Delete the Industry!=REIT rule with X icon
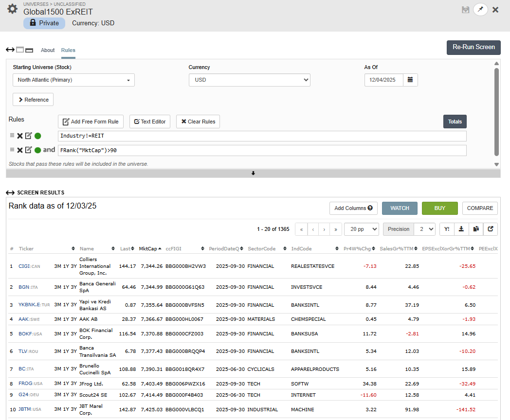The width and height of the screenshot is (510, 420). pyautogui.click(x=20, y=136)
